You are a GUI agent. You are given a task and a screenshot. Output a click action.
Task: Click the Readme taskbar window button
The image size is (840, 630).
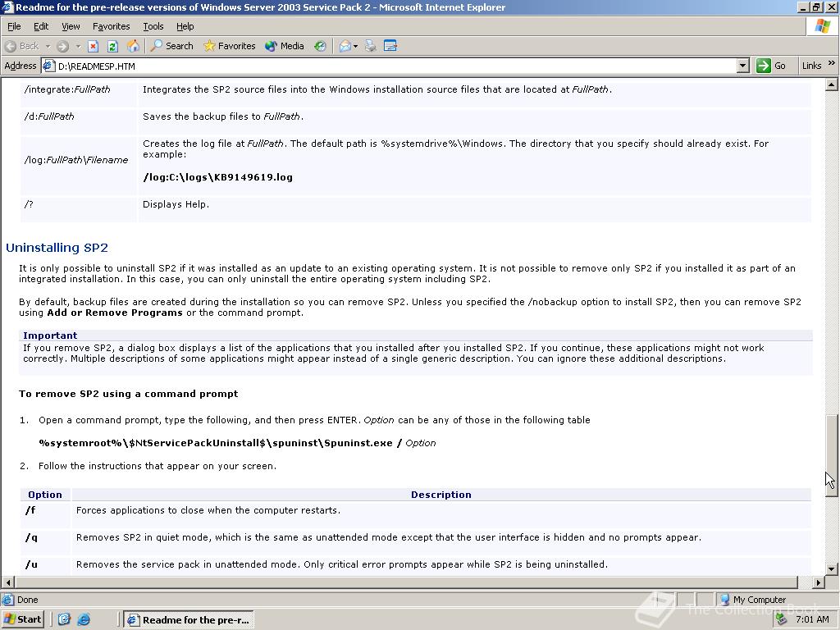coord(189,620)
